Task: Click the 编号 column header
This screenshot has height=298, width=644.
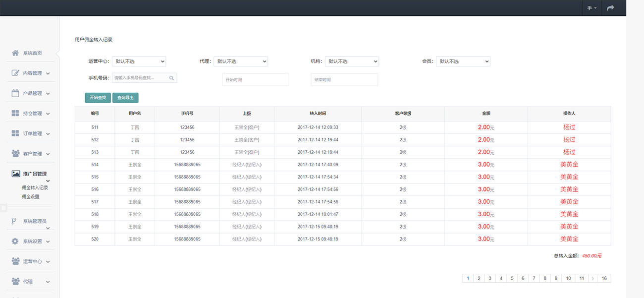Action: (x=95, y=114)
